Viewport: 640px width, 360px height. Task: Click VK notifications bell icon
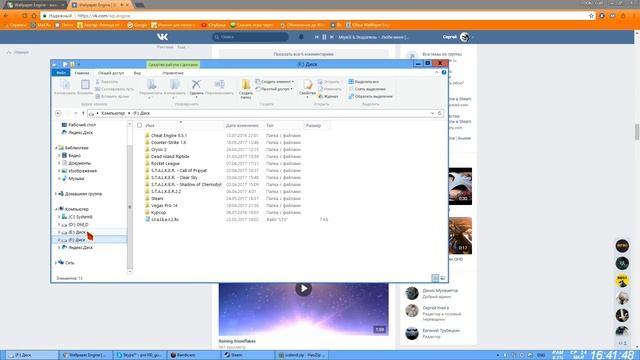pyautogui.click(x=301, y=37)
